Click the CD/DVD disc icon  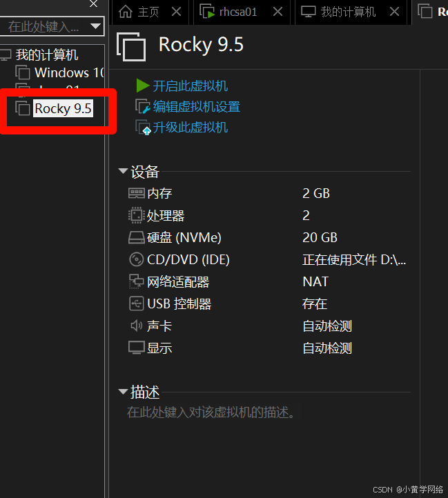point(137,259)
